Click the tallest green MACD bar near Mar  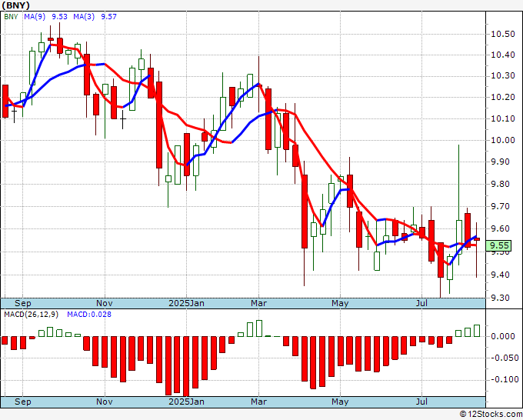click(x=259, y=328)
